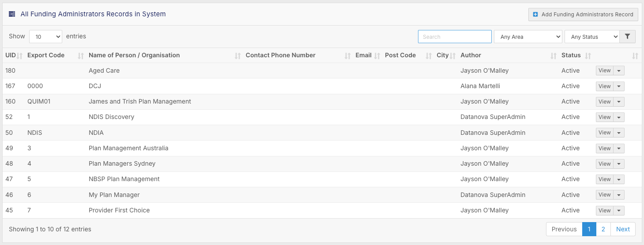Expand View arrow for NBSP Plan Management
The height and width of the screenshot is (245, 644).
[619, 179]
